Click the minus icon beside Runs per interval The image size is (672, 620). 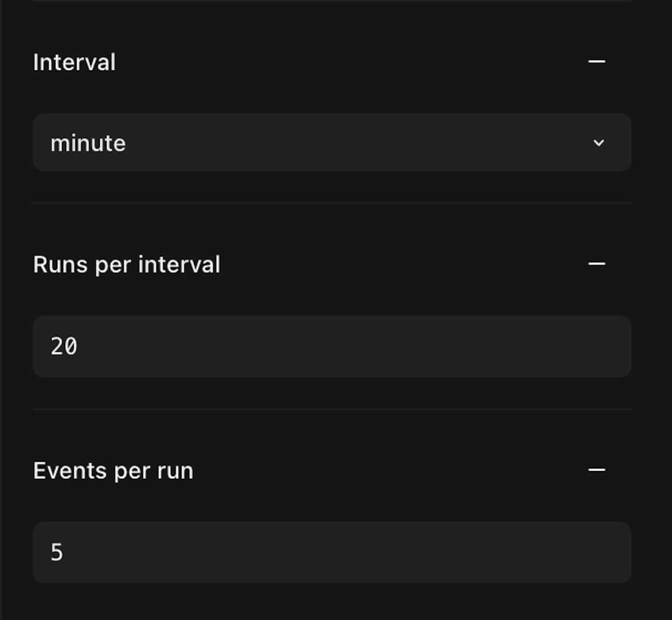click(597, 263)
